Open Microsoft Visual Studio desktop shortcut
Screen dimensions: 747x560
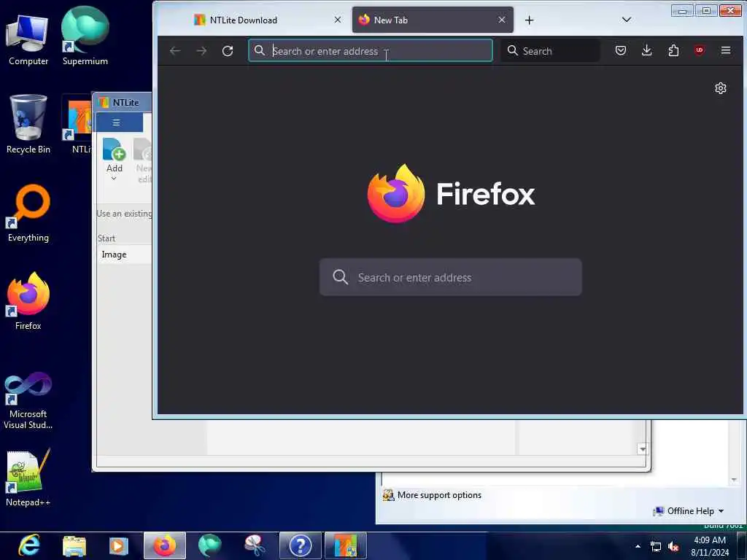click(x=28, y=400)
